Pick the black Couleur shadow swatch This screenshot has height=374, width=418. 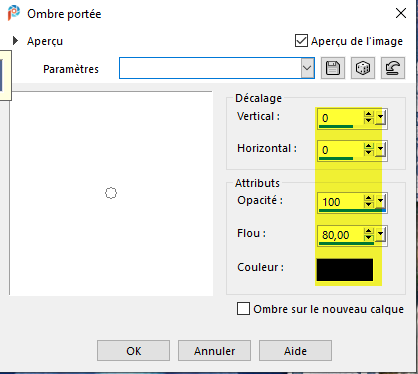coord(345,270)
